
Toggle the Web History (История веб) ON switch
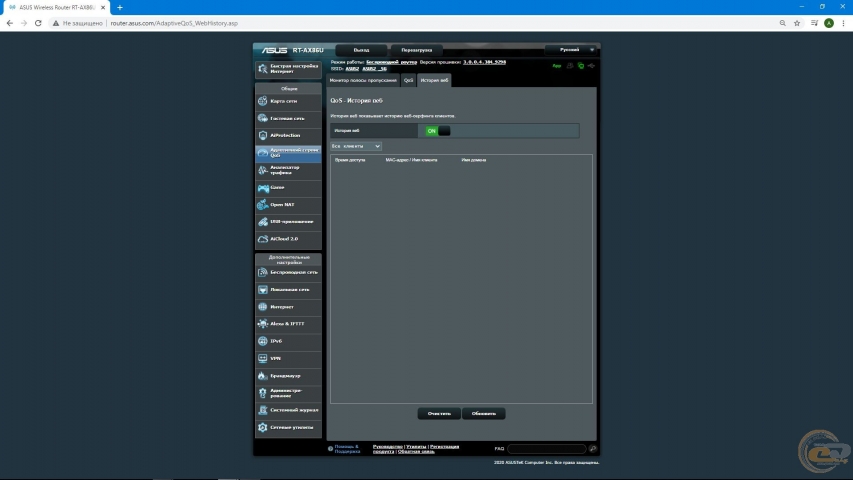point(438,131)
